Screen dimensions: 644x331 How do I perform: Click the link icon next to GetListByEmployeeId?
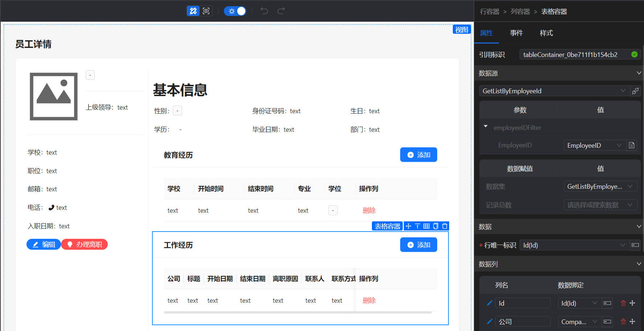click(x=635, y=91)
